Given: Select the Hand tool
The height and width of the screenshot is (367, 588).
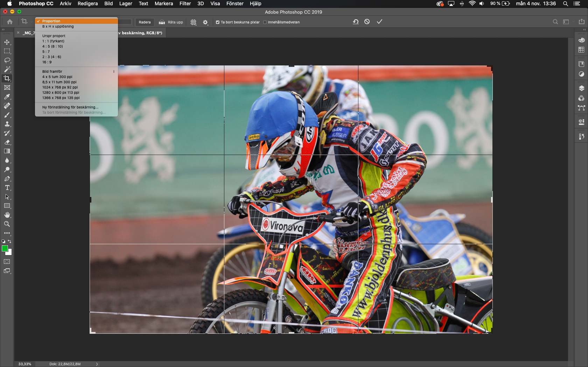Looking at the screenshot, I should pos(7,215).
